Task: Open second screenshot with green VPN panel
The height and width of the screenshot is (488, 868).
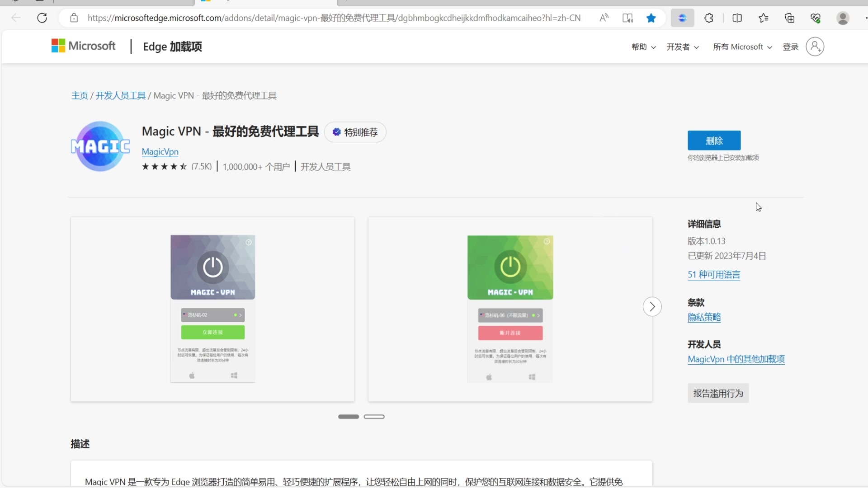Action: pos(510,309)
